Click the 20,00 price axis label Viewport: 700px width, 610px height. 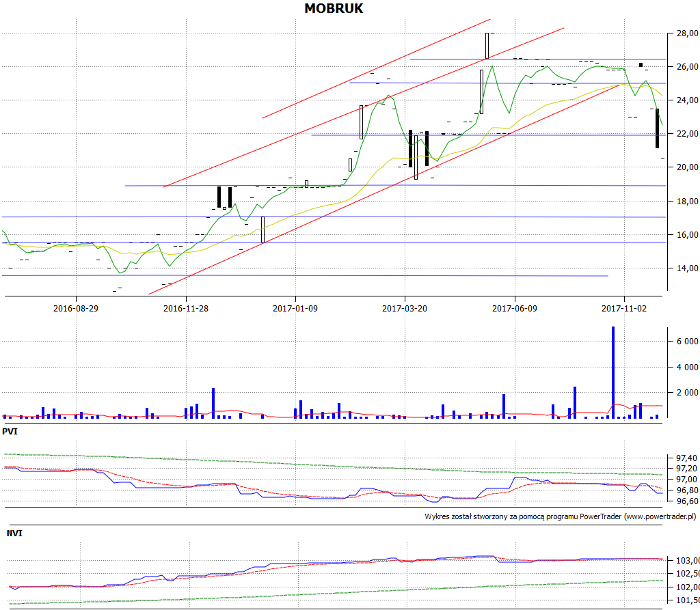pos(688,167)
